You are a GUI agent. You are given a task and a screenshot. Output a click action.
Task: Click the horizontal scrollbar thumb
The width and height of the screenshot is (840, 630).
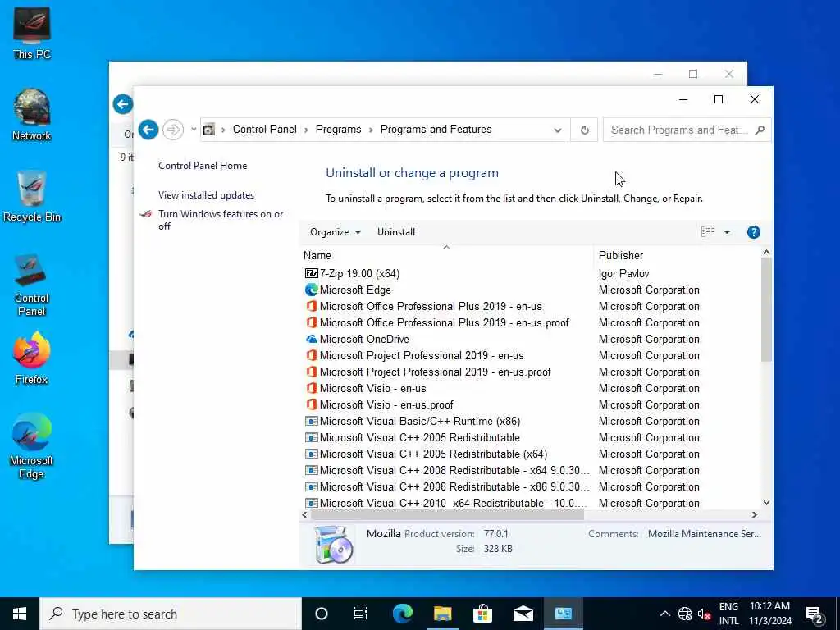coord(447,515)
